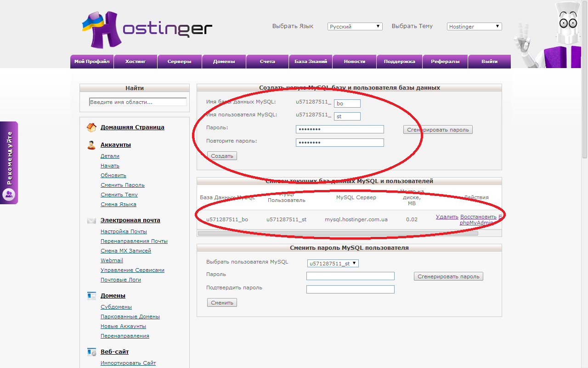Open the Аккаунты heading link
588x368 pixels.
(116, 145)
